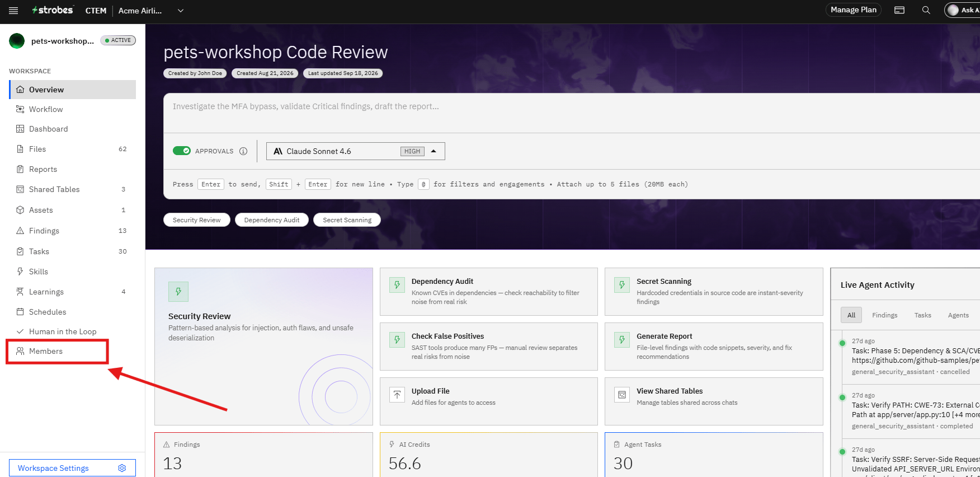Image resolution: width=980 pixels, height=477 pixels.
Task: Open the Learnings sidebar item
Action: [x=73, y=292]
